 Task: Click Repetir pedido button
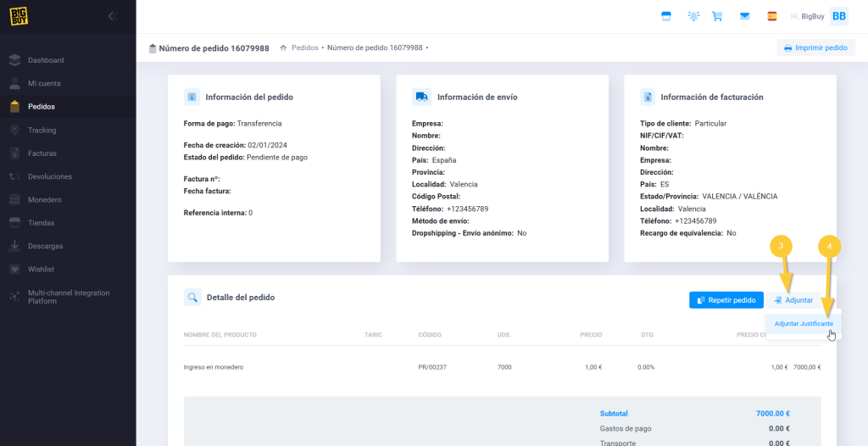pyautogui.click(x=725, y=300)
